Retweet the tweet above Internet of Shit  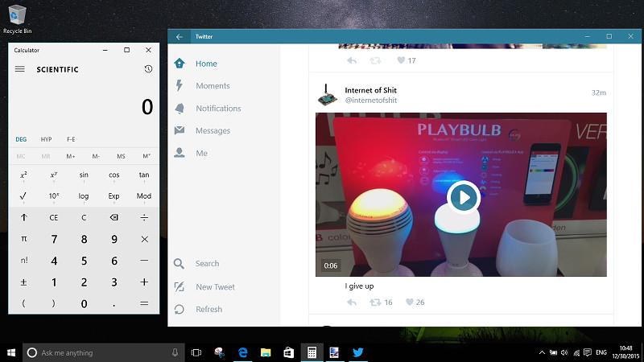click(x=375, y=61)
